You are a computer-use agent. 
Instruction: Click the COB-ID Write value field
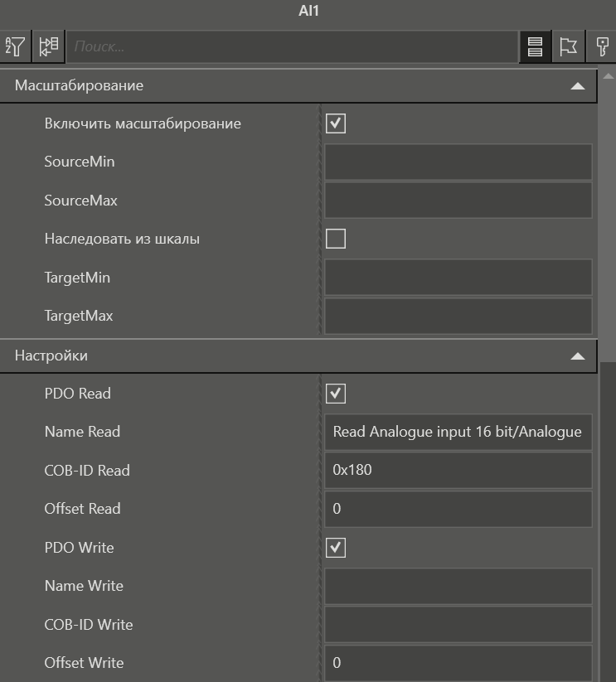(458, 625)
